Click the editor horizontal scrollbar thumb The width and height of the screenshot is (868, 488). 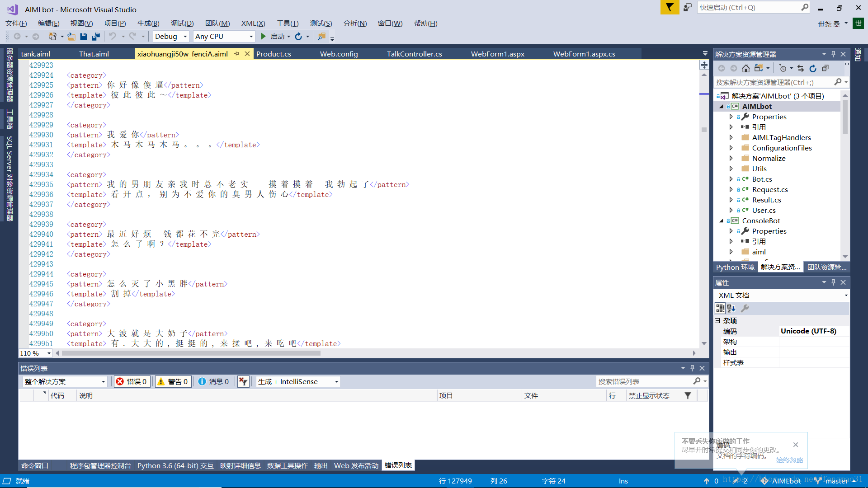(191, 353)
